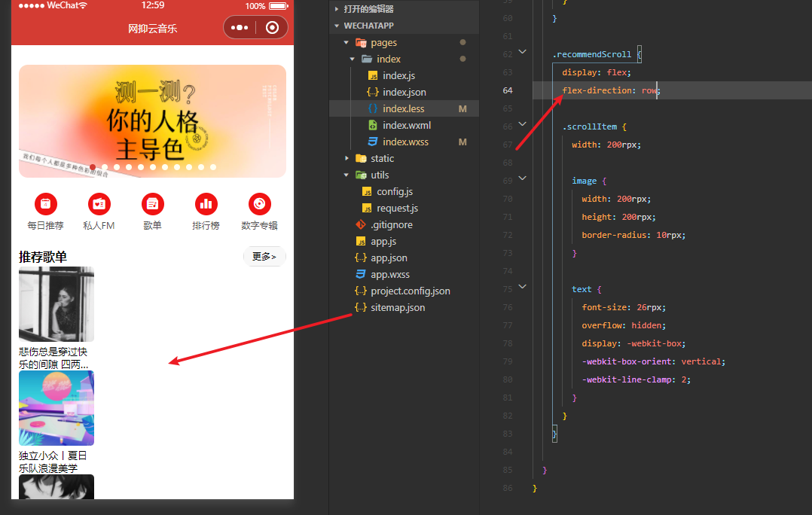Expand the static folder arrow
The height and width of the screenshot is (515, 812).
tap(346, 158)
